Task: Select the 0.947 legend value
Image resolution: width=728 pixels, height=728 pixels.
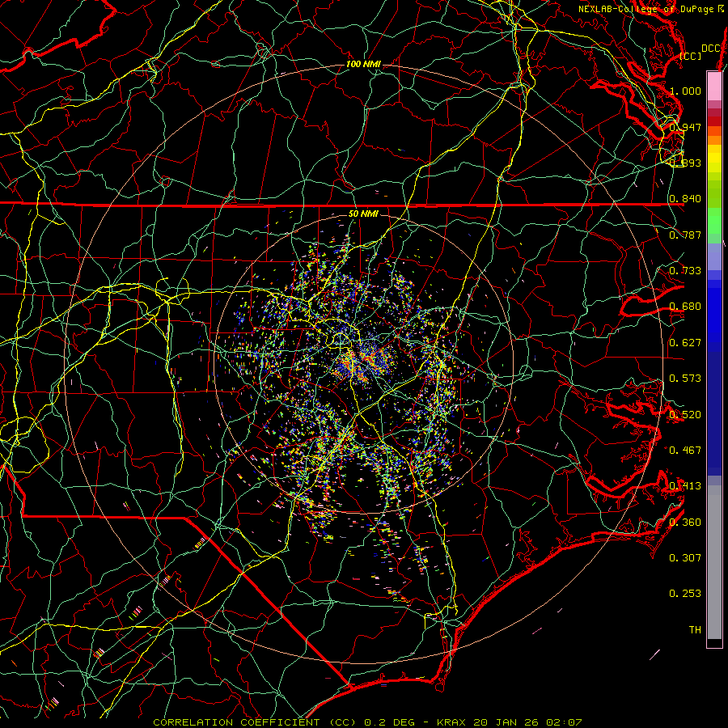Action: coord(685,127)
